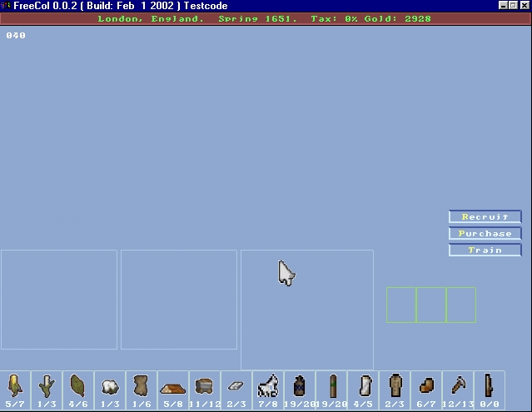
Task: Click the '040' counter text
Action: tap(16, 35)
